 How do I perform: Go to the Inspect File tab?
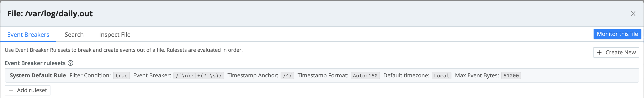point(115,35)
